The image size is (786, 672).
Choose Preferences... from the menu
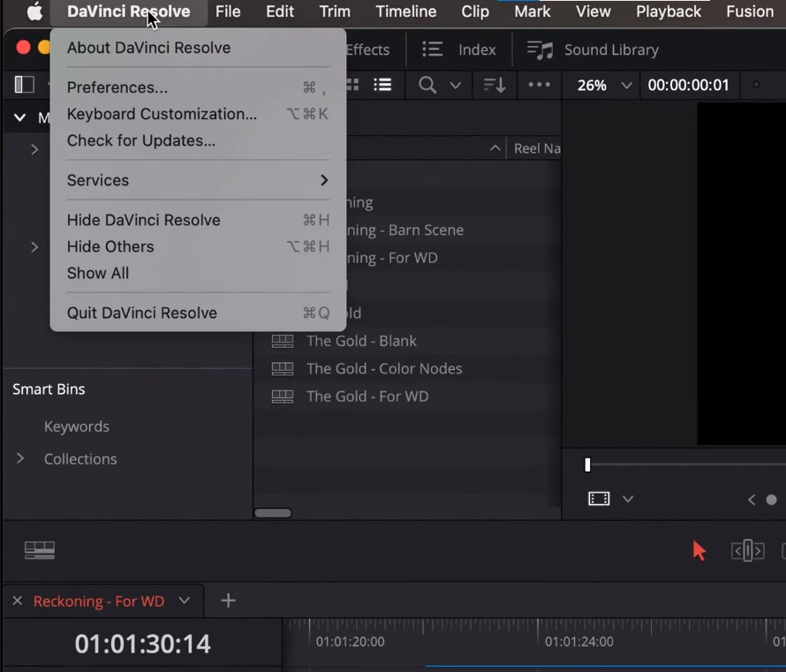[x=117, y=87]
